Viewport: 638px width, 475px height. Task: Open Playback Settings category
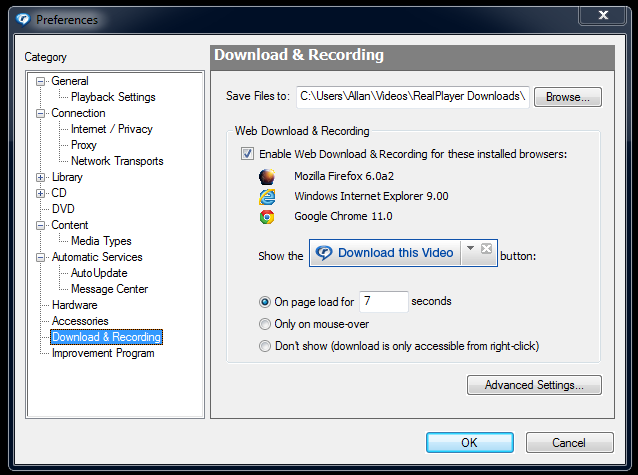pos(113,97)
